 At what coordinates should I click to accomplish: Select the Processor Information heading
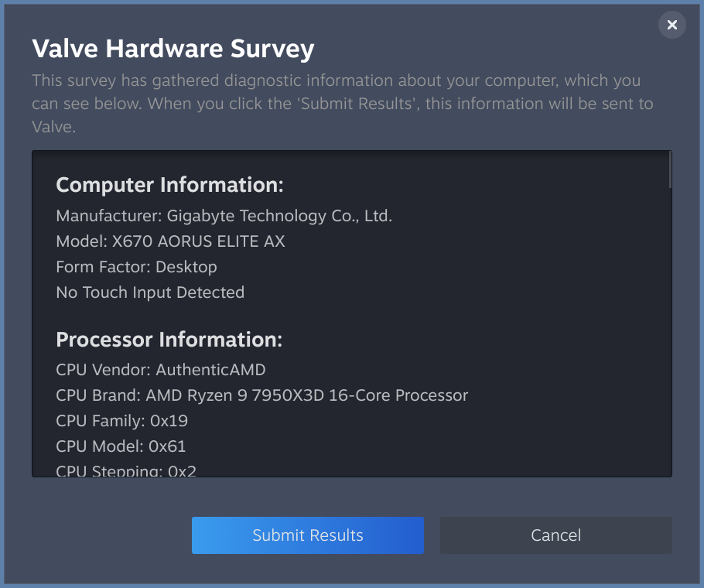(x=169, y=340)
